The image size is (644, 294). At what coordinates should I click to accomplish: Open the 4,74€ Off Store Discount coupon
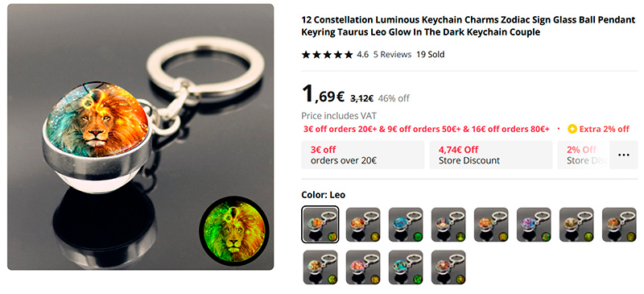coord(491,155)
